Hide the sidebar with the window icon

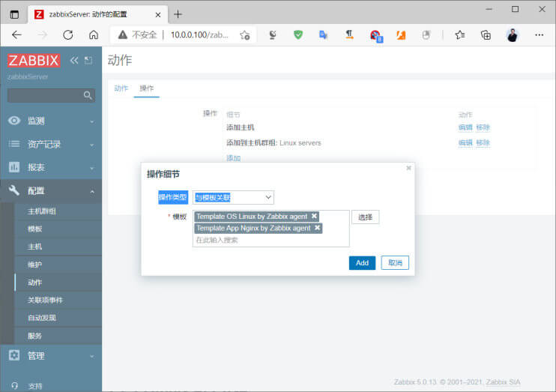coord(88,60)
